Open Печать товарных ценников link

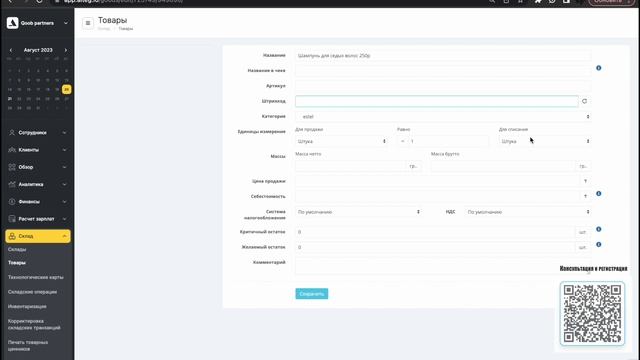pyautogui.click(x=28, y=346)
